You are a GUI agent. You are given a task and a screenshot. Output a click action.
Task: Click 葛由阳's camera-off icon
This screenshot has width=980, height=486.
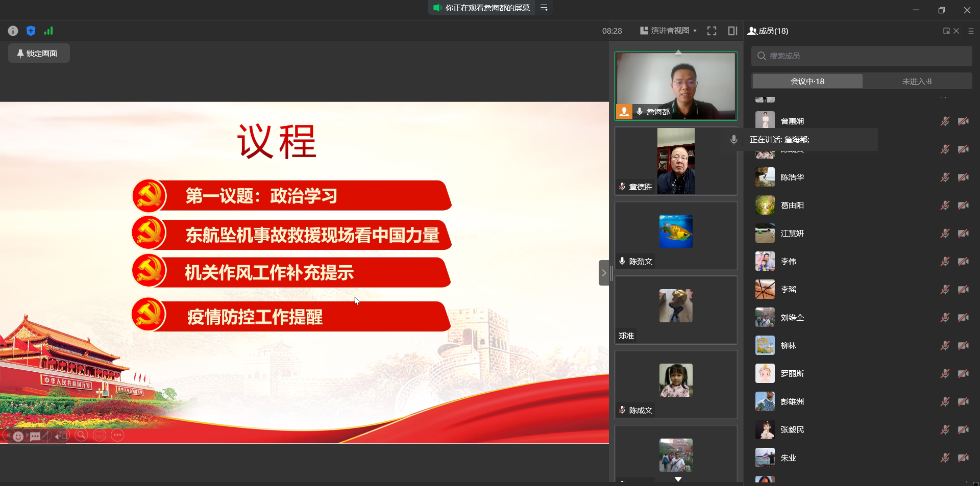tap(963, 206)
